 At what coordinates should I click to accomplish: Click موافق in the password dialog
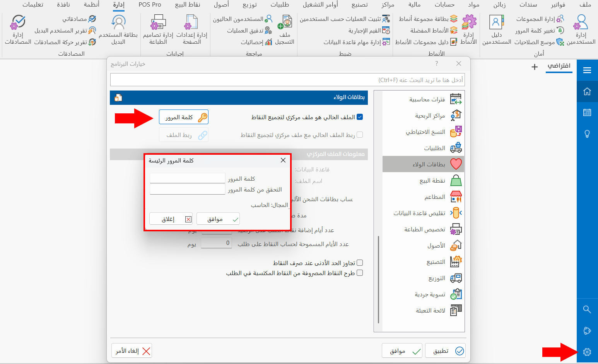[x=218, y=219]
